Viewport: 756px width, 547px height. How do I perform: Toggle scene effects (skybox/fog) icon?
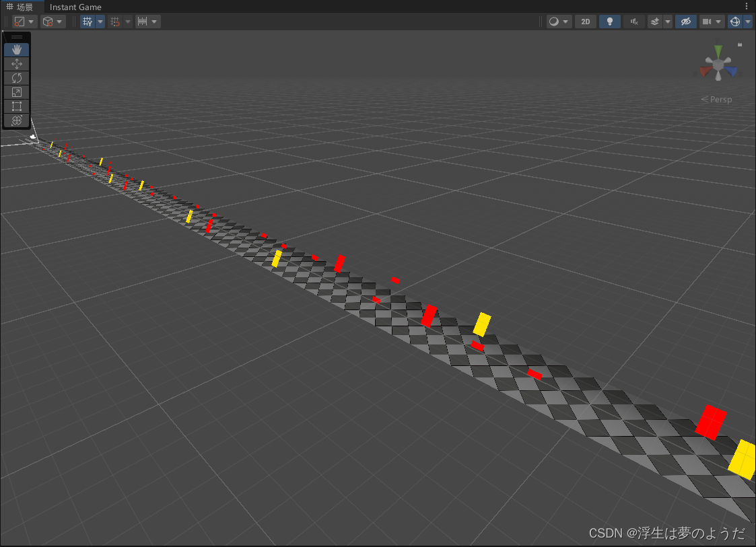click(x=655, y=22)
